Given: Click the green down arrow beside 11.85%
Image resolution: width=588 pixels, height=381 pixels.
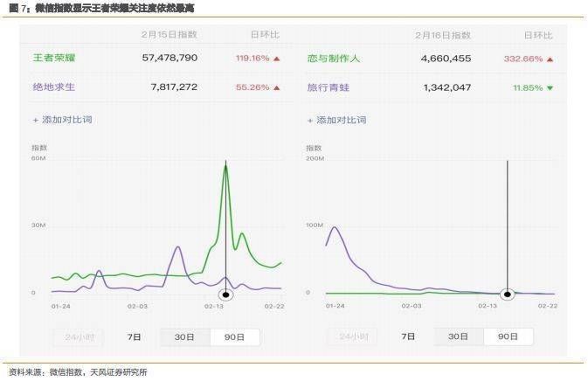Looking at the screenshot, I should (x=550, y=88).
